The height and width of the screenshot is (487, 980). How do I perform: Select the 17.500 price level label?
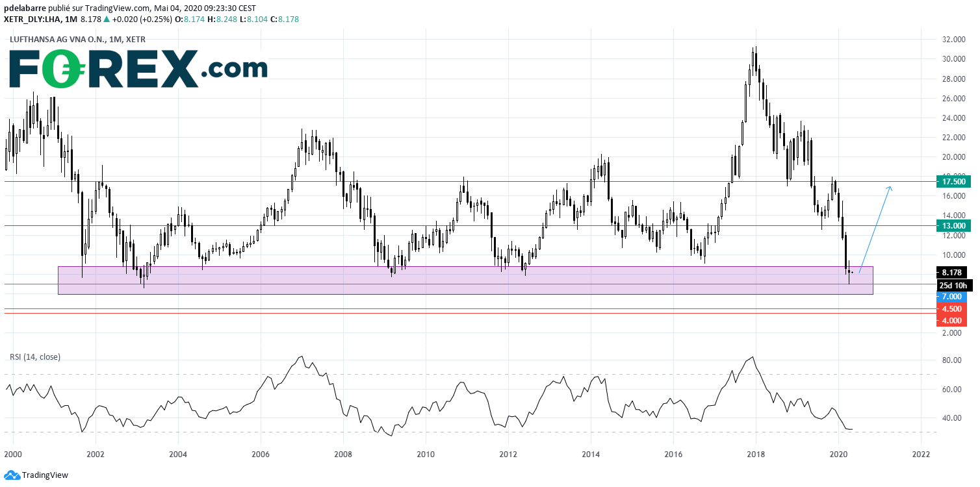(x=954, y=181)
